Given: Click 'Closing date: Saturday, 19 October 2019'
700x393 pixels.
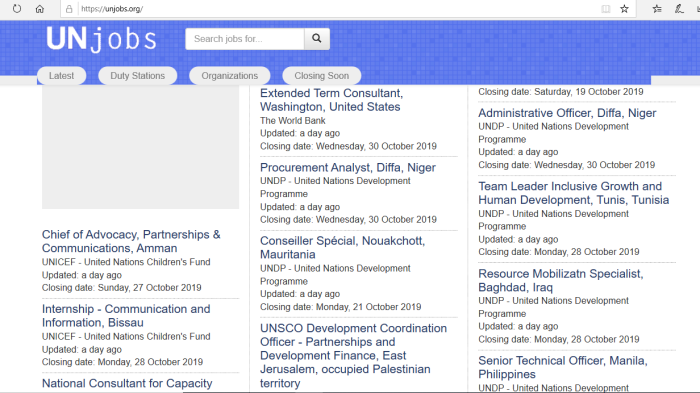Looking at the screenshot, I should tap(561, 92).
